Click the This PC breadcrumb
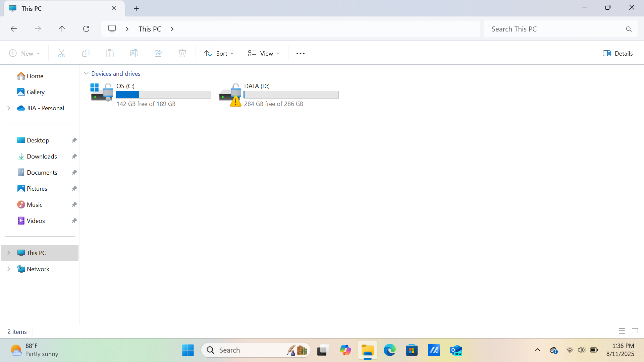Screen dimensions: 644x362 (150, 29)
